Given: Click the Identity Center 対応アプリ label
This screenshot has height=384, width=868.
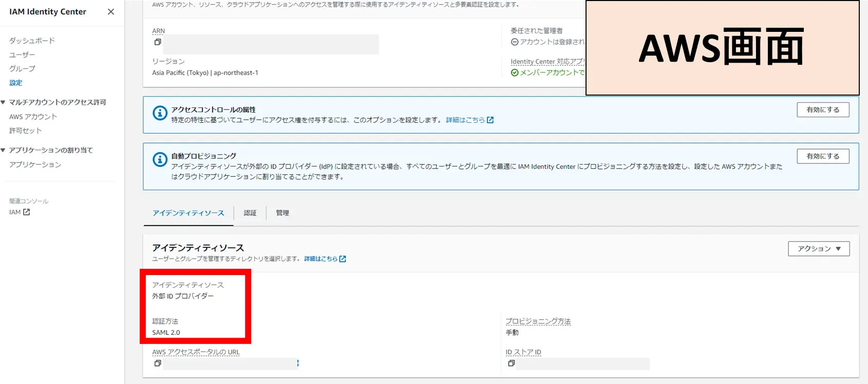Looking at the screenshot, I should (x=548, y=62).
